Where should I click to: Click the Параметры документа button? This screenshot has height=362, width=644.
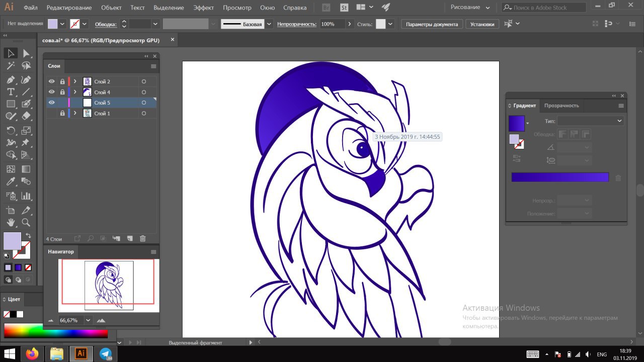click(x=432, y=24)
